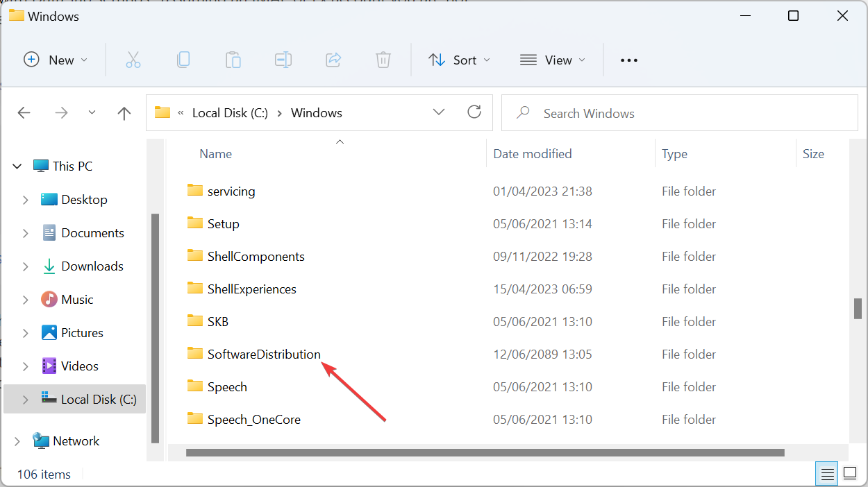Image resolution: width=868 pixels, height=487 pixels.
Task: Select Network in navigation pane
Action: [76, 441]
